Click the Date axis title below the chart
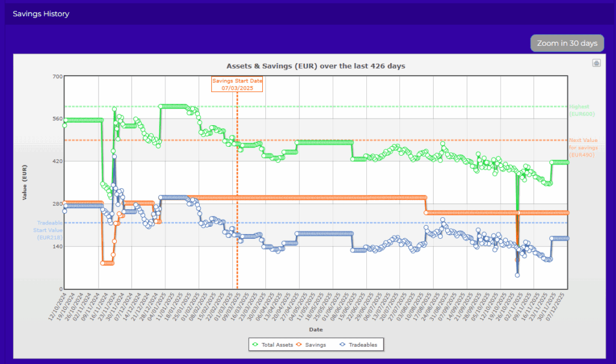 [315, 330]
